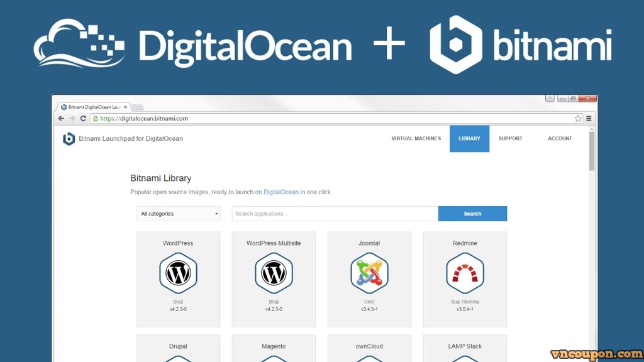This screenshot has width=644, height=362.
Task: Select the Redmine bug tracking icon
Action: point(465,273)
